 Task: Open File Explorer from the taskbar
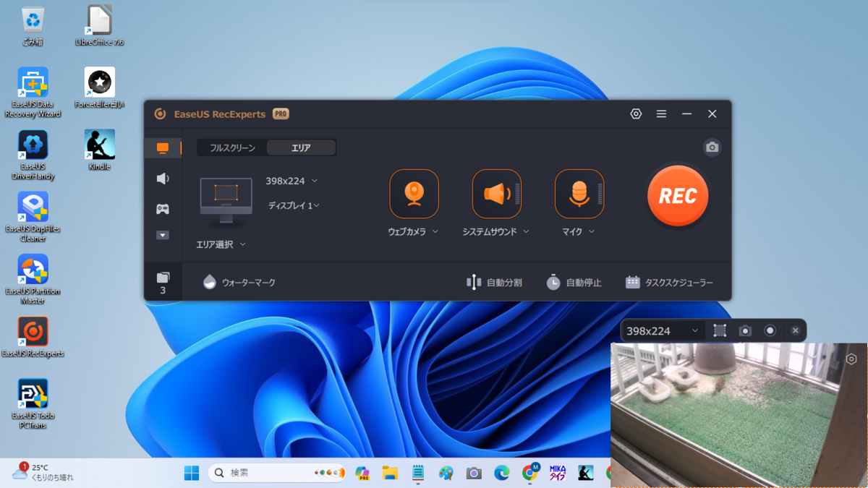tap(390, 473)
